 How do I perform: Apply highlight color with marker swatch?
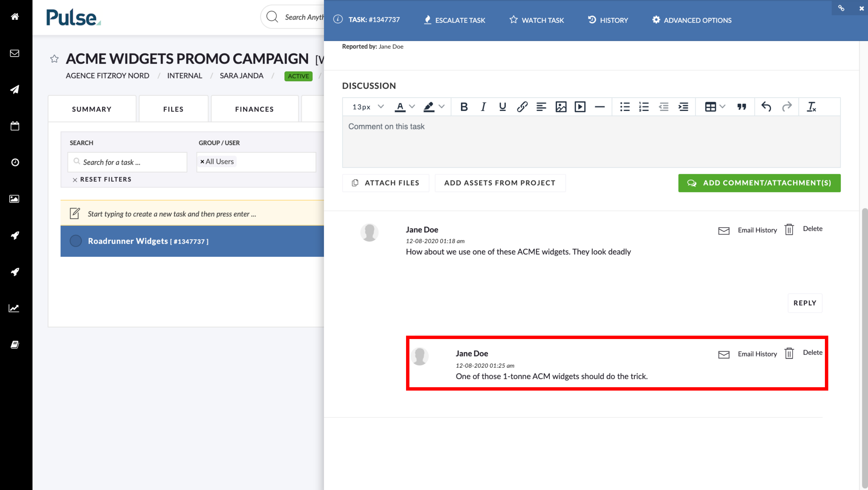pyautogui.click(x=429, y=107)
